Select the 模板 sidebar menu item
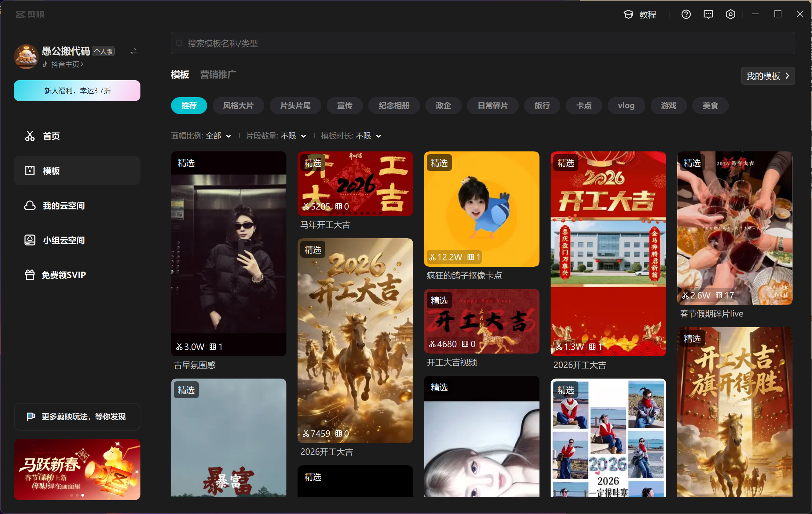Image resolution: width=812 pixels, height=514 pixels. pos(77,171)
